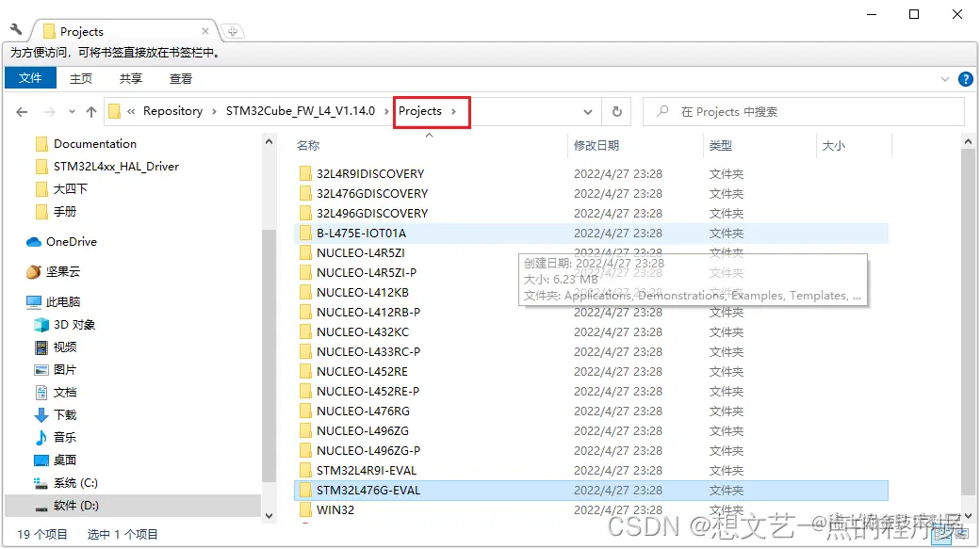
Task: Select WIN32 folder name
Action: click(335, 509)
